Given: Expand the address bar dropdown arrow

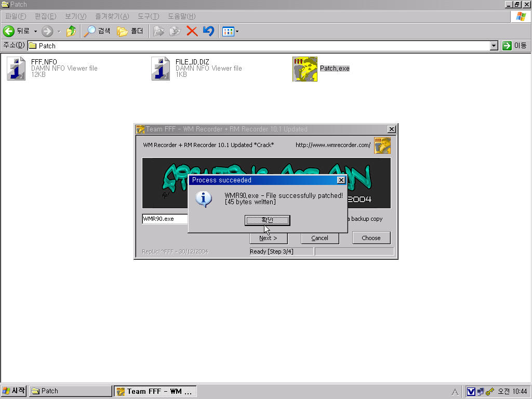Looking at the screenshot, I should tap(494, 46).
